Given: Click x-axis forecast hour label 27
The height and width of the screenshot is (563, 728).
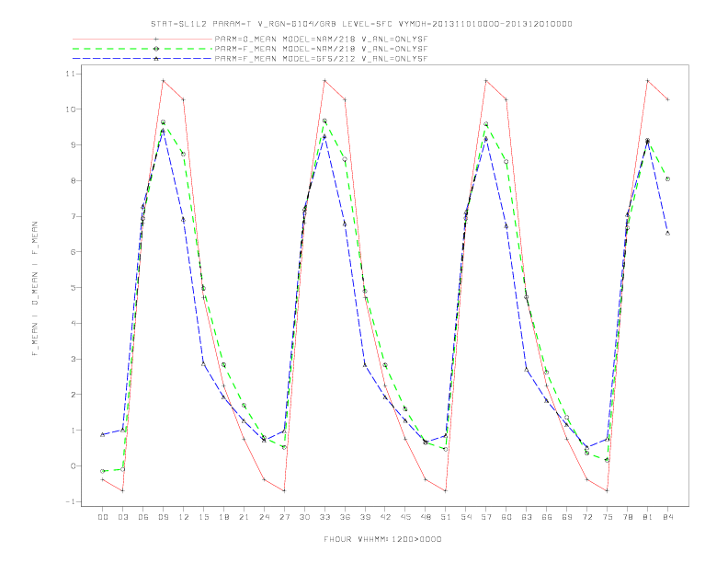Looking at the screenshot, I should point(284,517).
